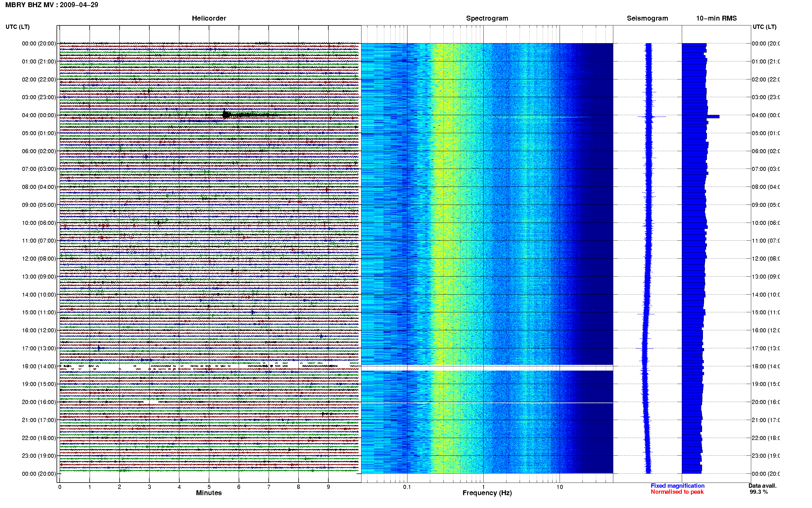Click tick '5' on the Minutes axis
The image size is (812, 508).
(x=209, y=487)
